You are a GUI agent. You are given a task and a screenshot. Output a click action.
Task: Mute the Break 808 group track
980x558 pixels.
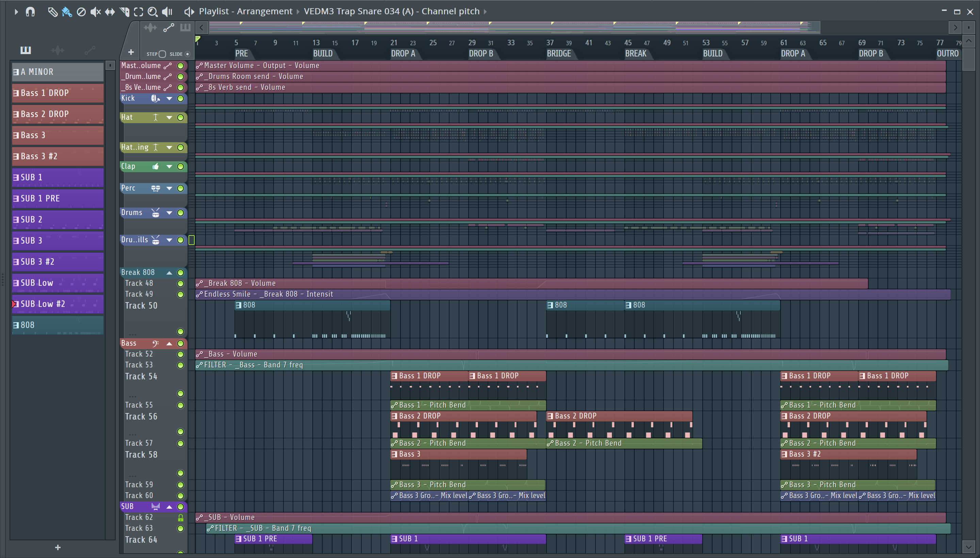[x=180, y=273]
